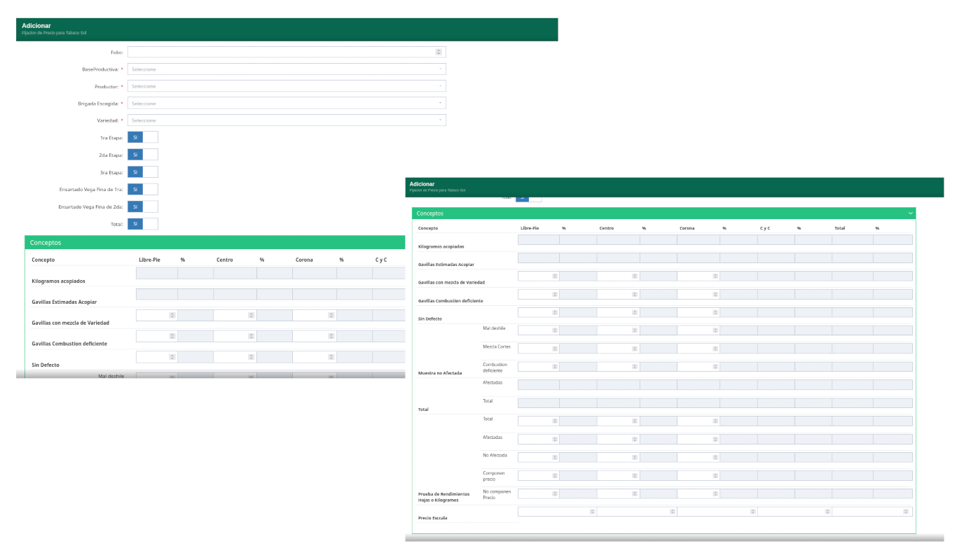
Task: Click Componen precio Libre-Pie spinner
Action: coord(555,476)
